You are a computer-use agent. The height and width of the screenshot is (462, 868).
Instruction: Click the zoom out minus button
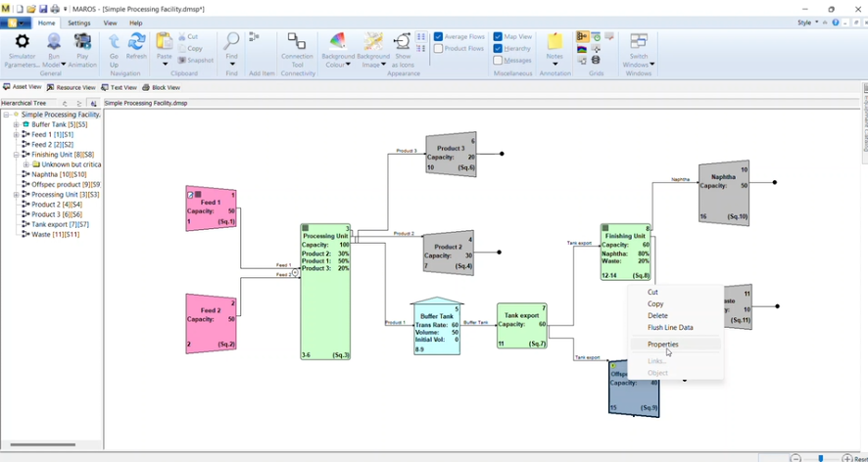pos(796,458)
